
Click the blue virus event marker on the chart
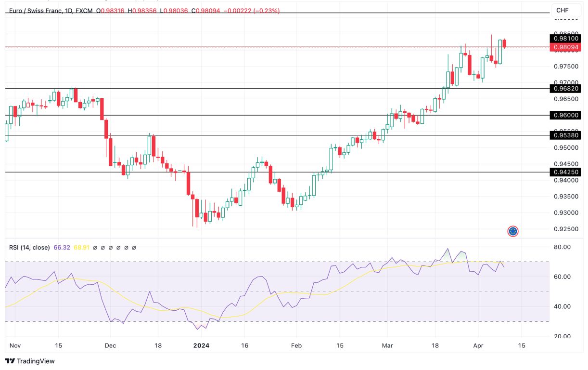tap(513, 231)
